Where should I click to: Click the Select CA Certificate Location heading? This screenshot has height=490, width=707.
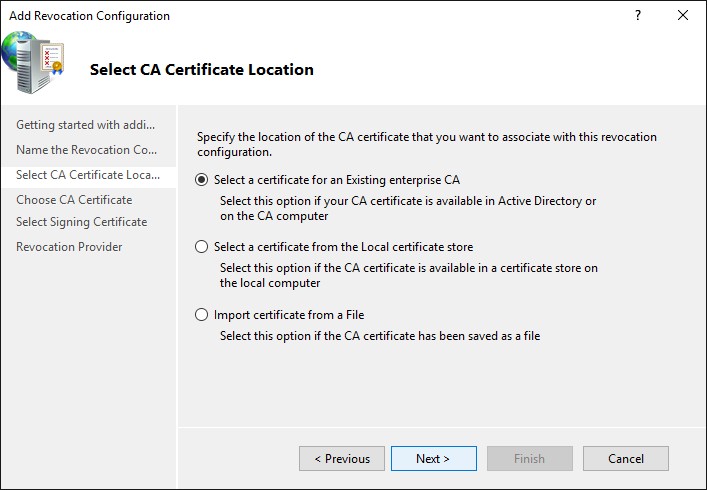tap(202, 69)
